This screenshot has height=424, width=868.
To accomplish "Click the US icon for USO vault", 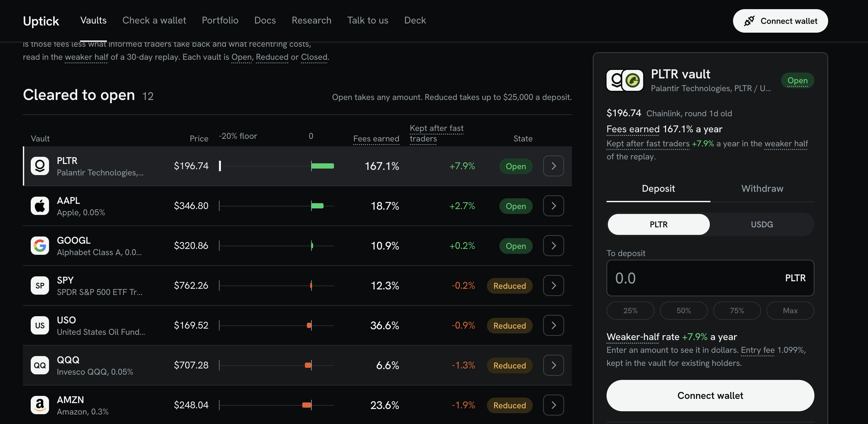I will coord(40,325).
